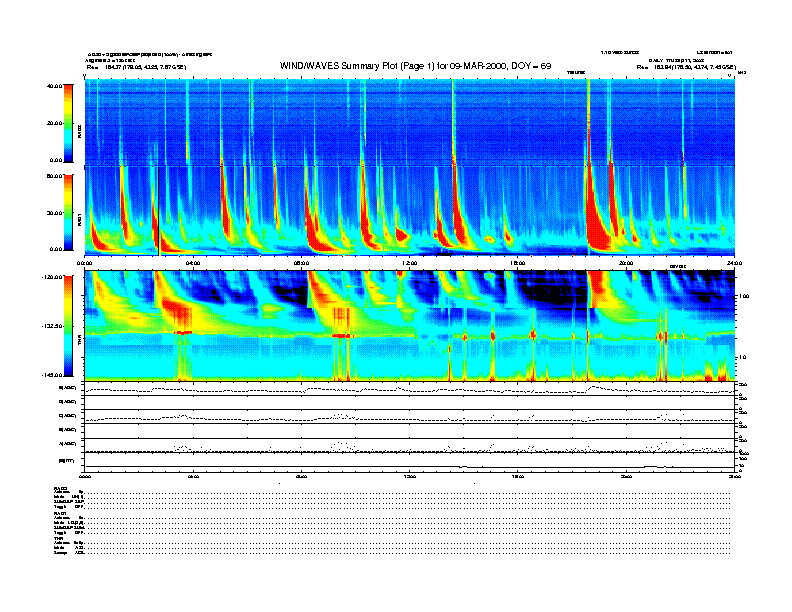Click the RAD2 color scale bar
The image size is (792, 612).
(68, 123)
